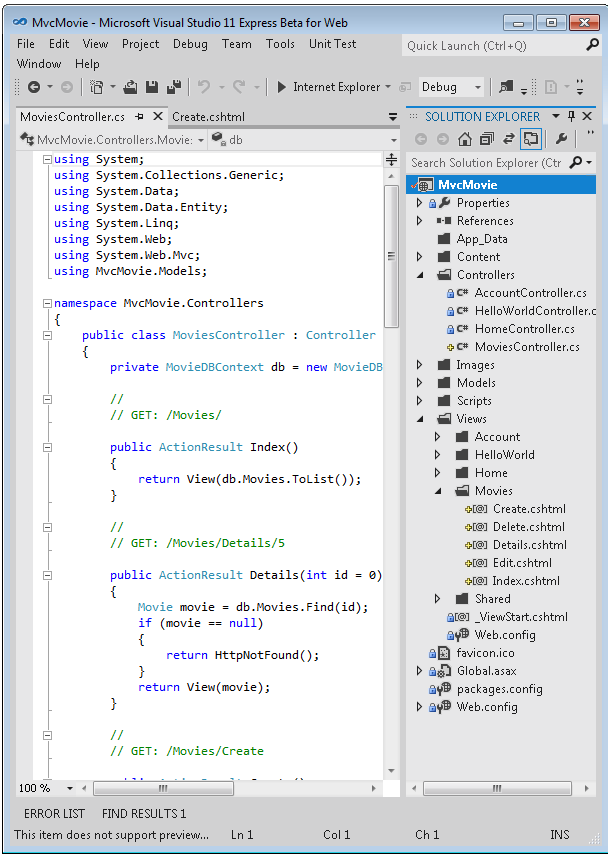Open MvcMovie.Controllers.Movie class navigation dropdown
608x857 pixels.
point(201,140)
